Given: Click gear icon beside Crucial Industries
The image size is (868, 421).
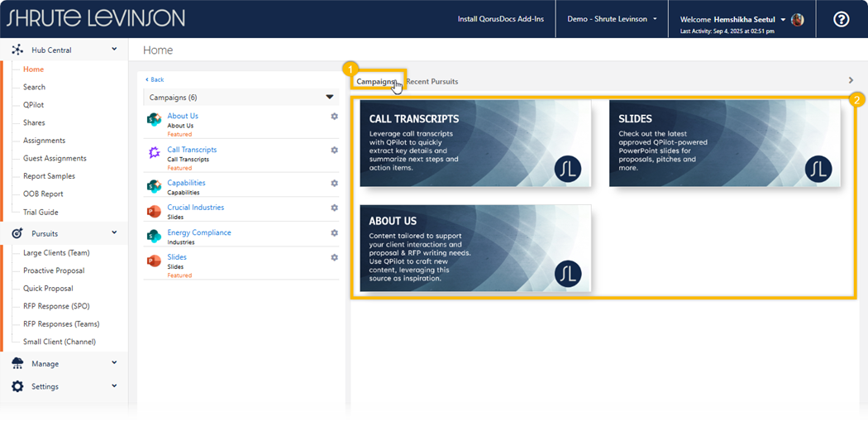Looking at the screenshot, I should pos(334,208).
